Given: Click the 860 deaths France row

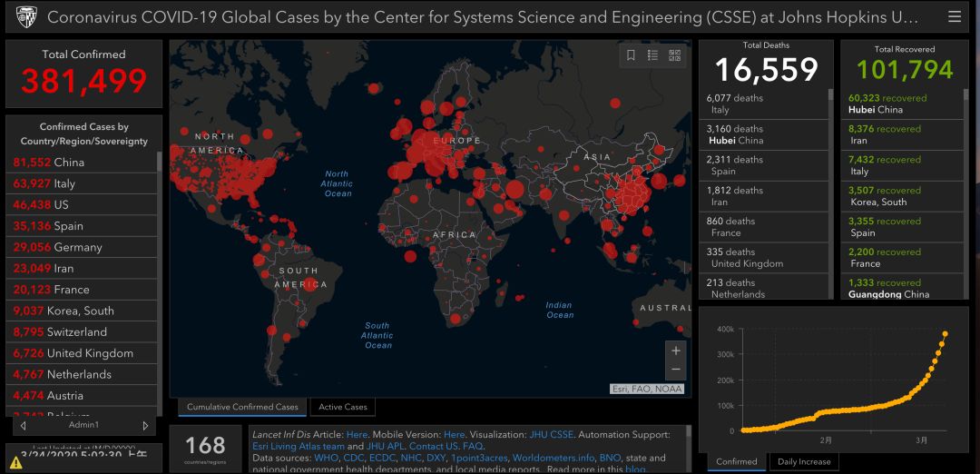Looking at the screenshot, I should tap(763, 227).
